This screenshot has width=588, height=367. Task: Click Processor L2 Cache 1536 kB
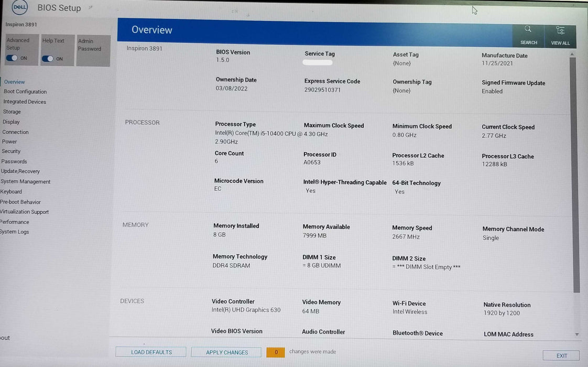click(403, 164)
